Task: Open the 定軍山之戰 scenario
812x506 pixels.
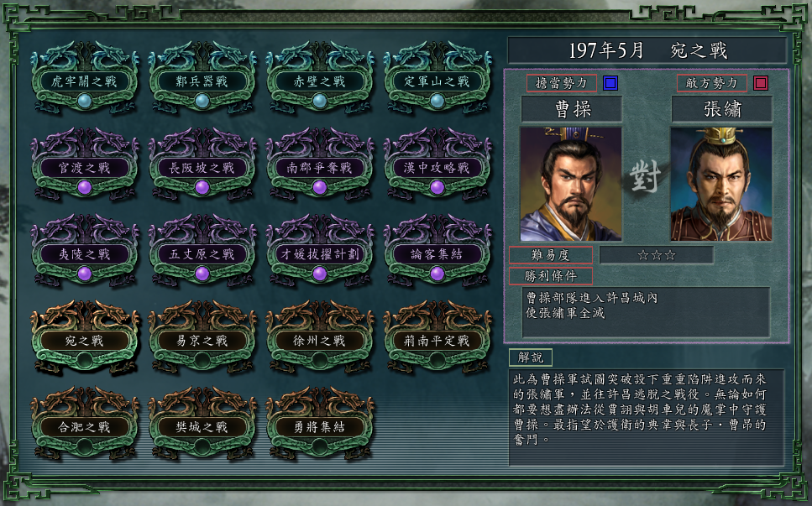Action: coord(437,77)
